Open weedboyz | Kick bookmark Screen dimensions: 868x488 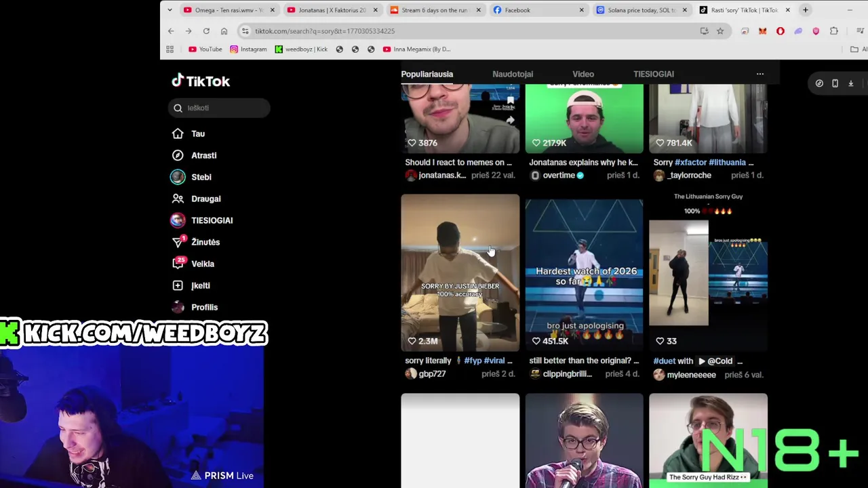[301, 49]
